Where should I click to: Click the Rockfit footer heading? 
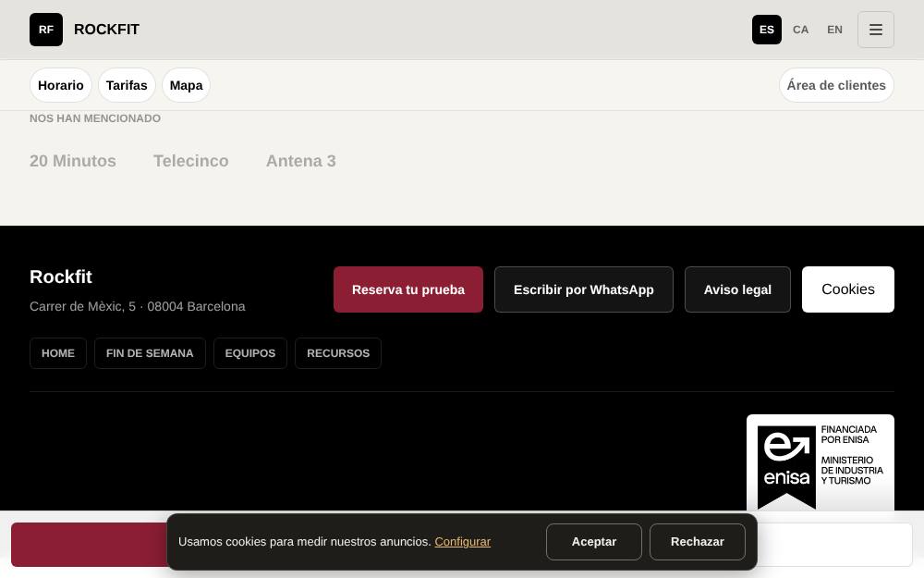point(61,277)
